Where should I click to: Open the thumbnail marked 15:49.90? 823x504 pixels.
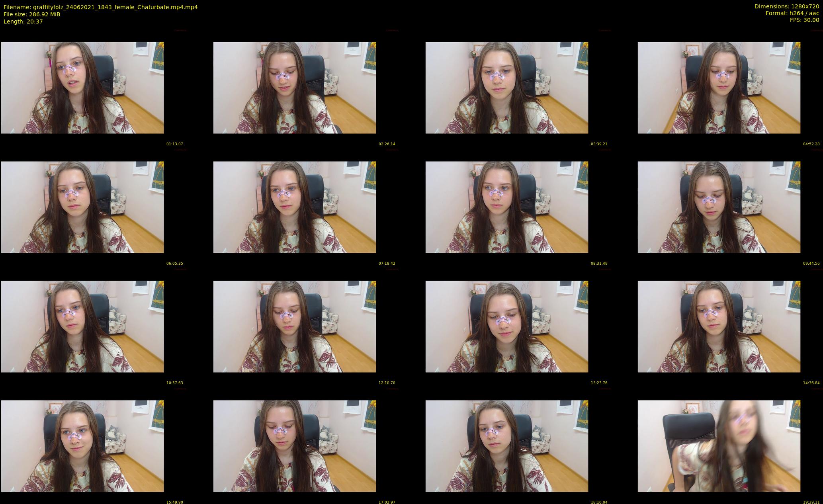click(82, 446)
